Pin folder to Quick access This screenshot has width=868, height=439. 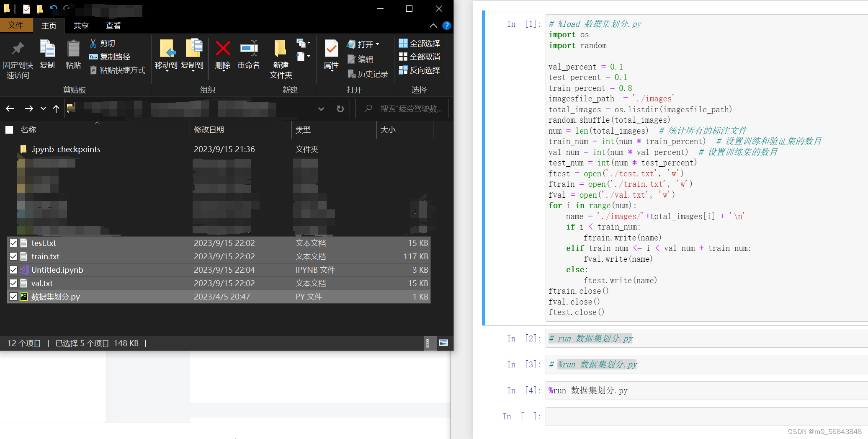pyautogui.click(x=18, y=59)
